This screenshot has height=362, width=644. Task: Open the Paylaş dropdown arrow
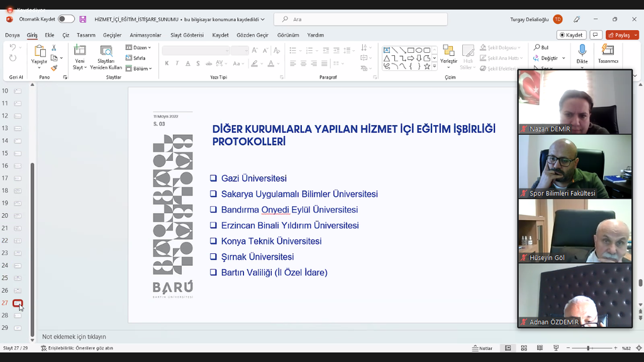[636, 35]
